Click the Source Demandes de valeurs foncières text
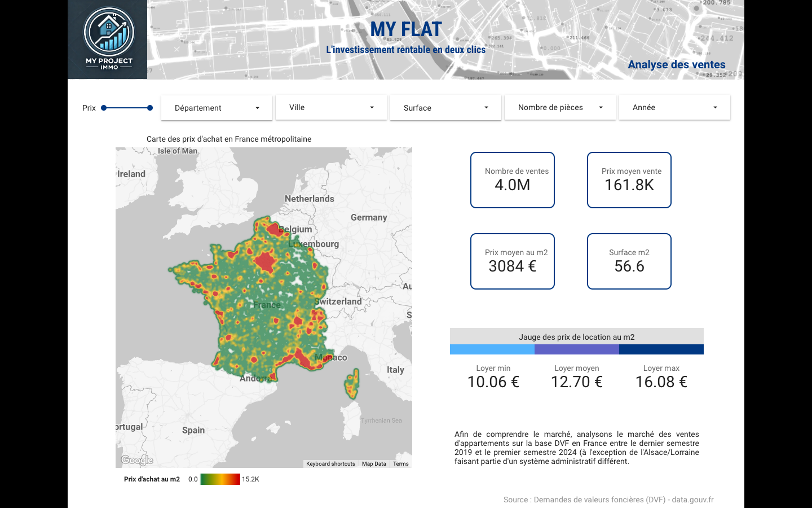This screenshot has height=508, width=812. (608, 500)
